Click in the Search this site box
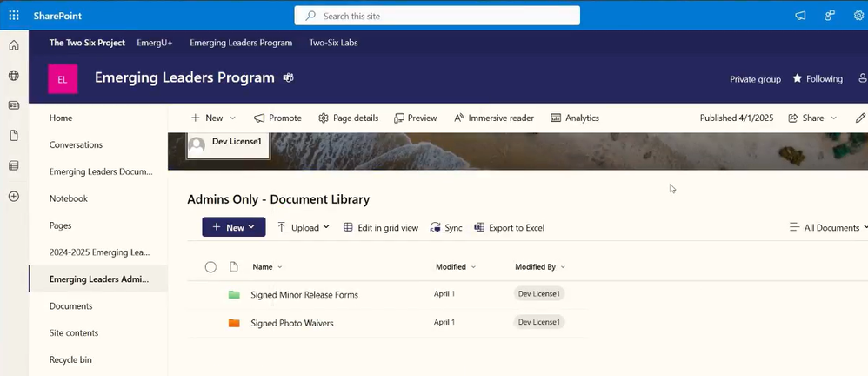 (437, 16)
